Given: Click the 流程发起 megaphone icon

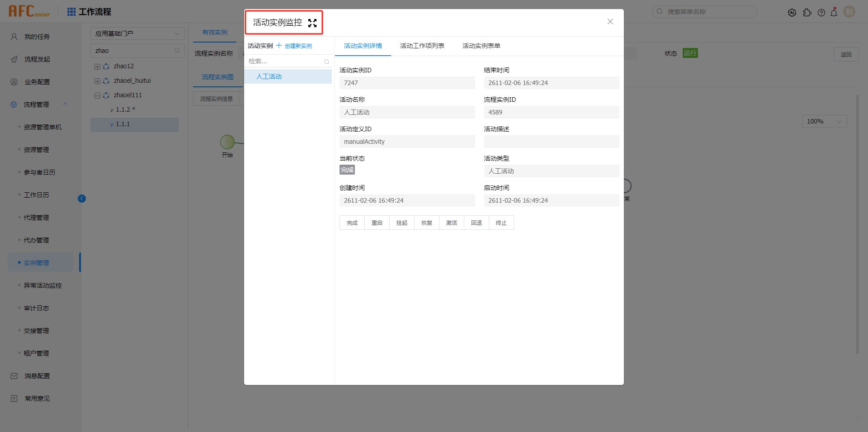Looking at the screenshot, I should tap(14, 59).
